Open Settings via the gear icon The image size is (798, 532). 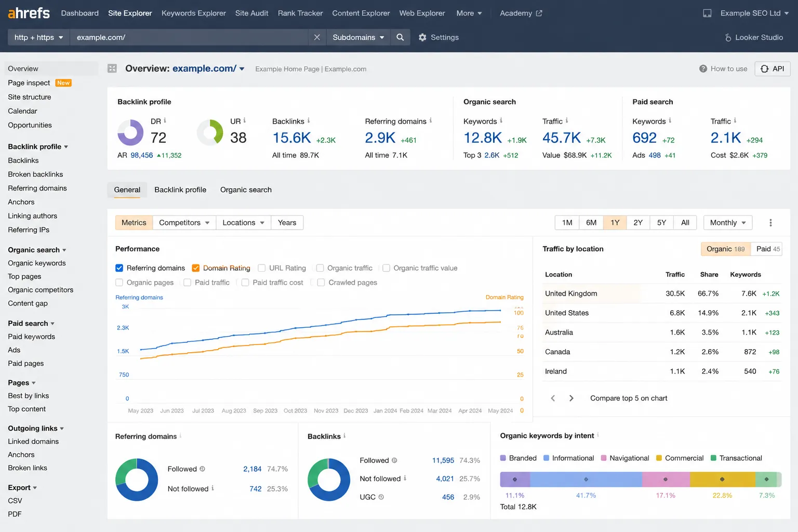point(422,37)
